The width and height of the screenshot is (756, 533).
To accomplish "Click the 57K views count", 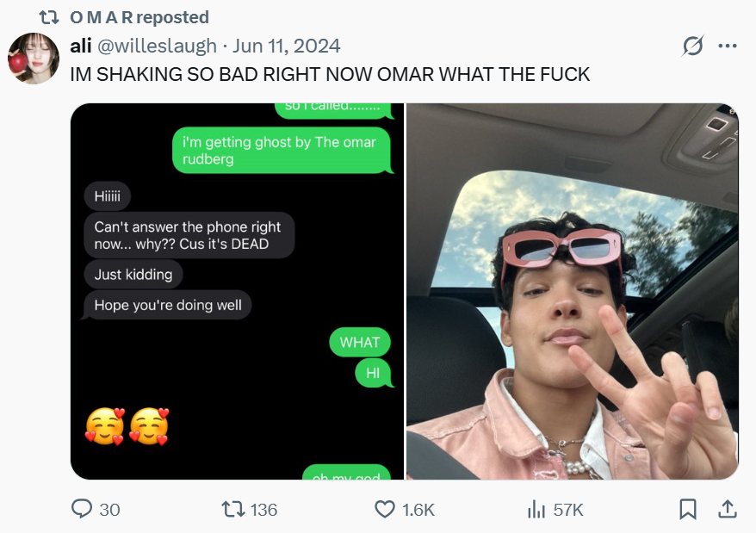I will pyautogui.click(x=568, y=510).
